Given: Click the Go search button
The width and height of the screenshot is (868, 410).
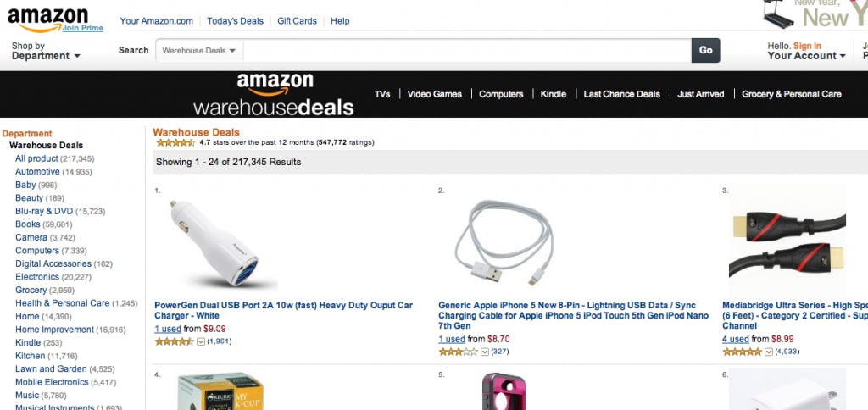Looking at the screenshot, I should pyautogui.click(x=705, y=50).
